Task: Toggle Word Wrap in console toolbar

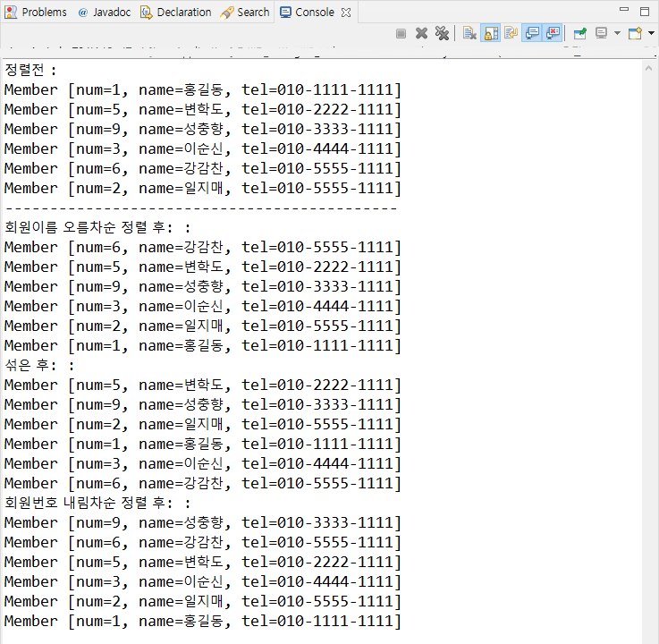Action: (x=511, y=33)
